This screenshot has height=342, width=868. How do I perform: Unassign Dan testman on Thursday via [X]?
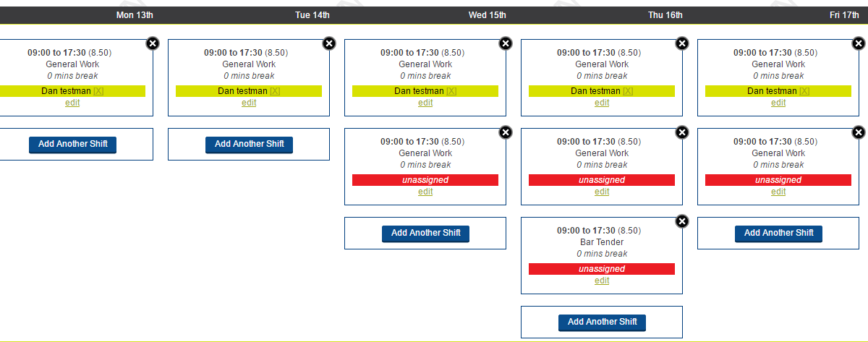pyautogui.click(x=629, y=91)
